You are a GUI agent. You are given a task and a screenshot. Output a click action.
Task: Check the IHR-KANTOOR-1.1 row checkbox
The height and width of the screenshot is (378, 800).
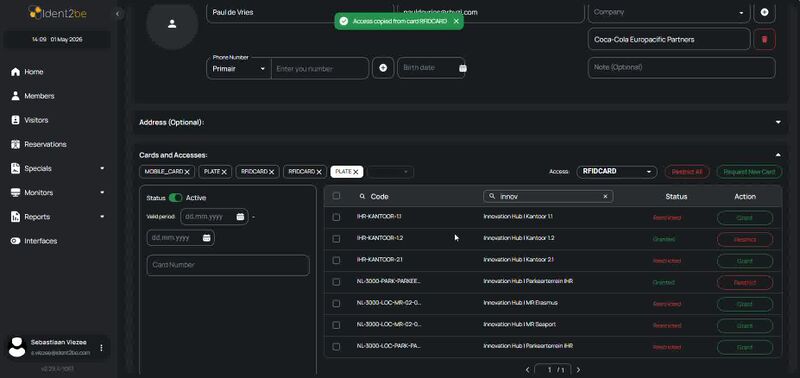[x=336, y=217]
